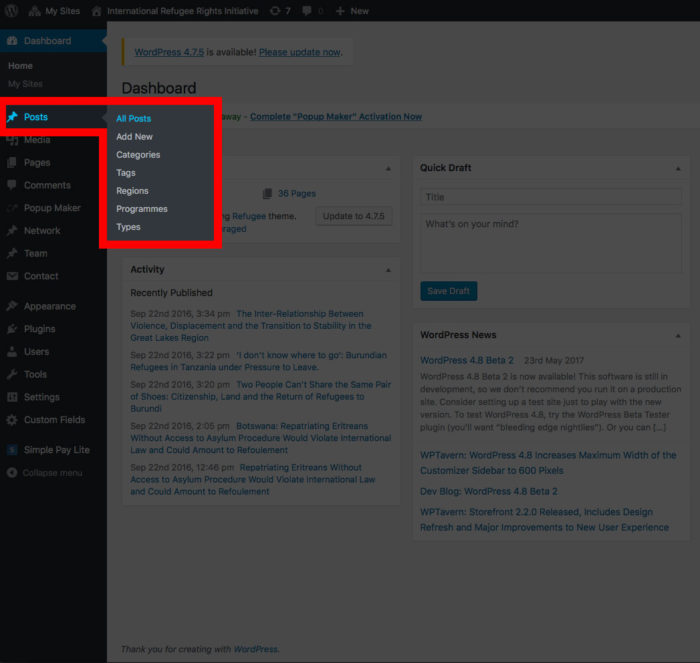Click the Collapse menu arrow icon
The width and height of the screenshot is (700, 663).
tap(12, 472)
